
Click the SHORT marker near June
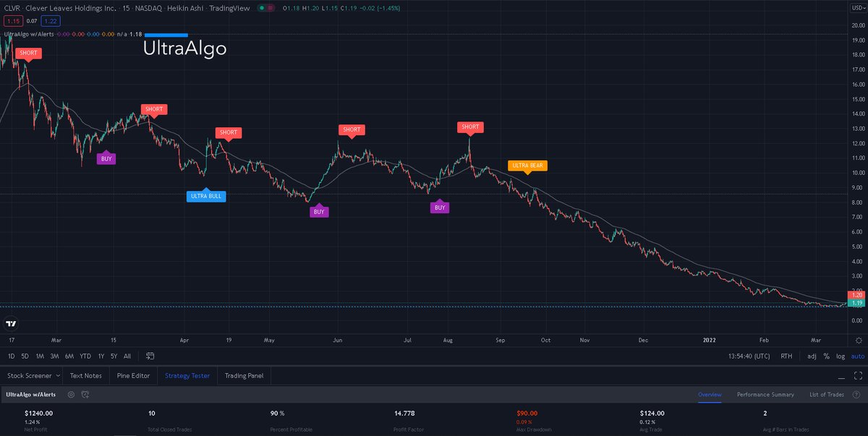(352, 131)
